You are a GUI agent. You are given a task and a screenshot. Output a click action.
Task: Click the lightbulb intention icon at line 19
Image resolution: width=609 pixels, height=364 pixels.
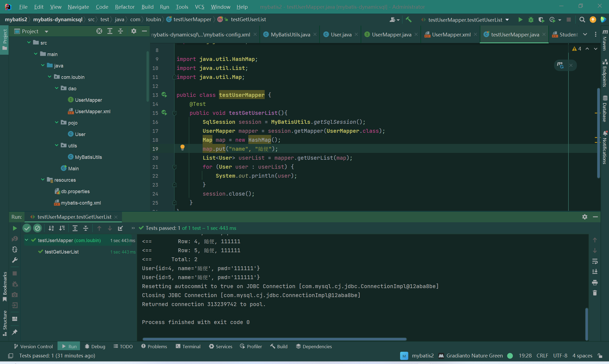pyautogui.click(x=183, y=147)
